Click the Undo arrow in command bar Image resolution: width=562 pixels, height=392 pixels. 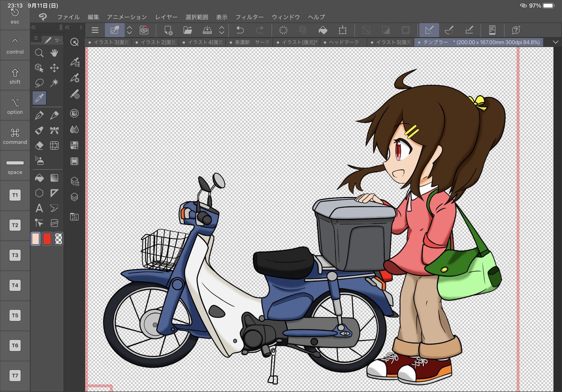click(x=240, y=30)
